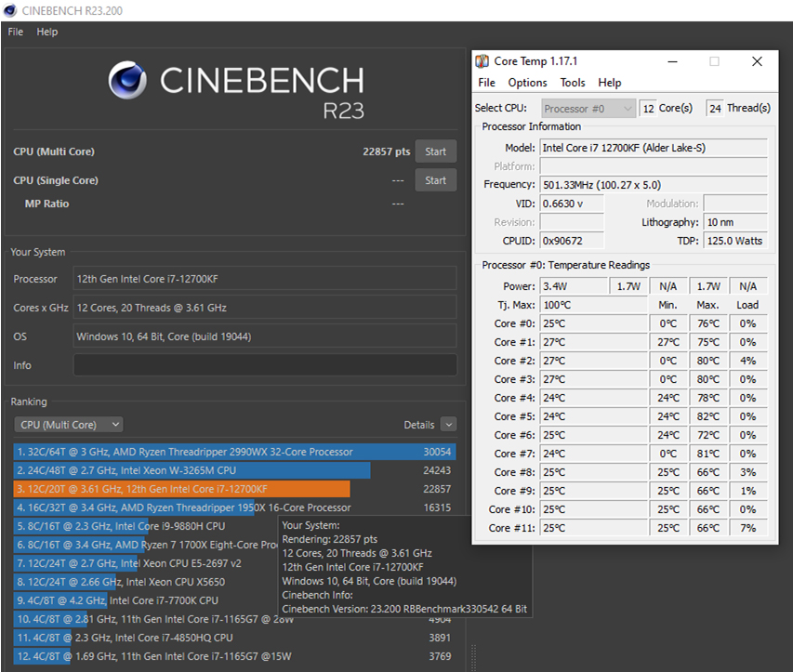Click the Cores x GHz field value
Image resolution: width=793 pixels, height=672 pixels.
click(265, 308)
